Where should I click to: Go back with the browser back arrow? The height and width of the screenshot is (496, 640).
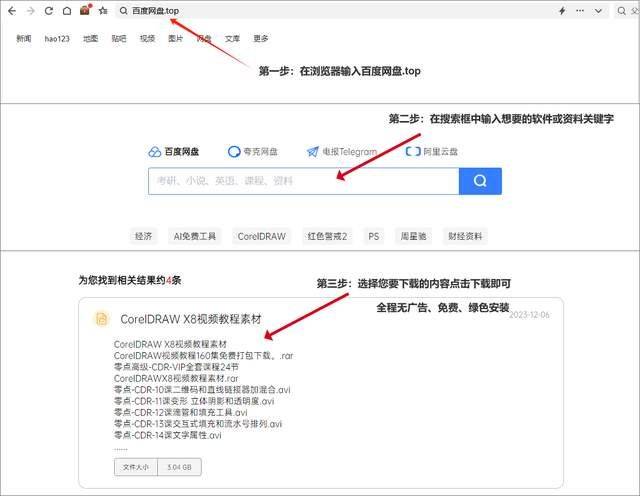tap(12, 11)
